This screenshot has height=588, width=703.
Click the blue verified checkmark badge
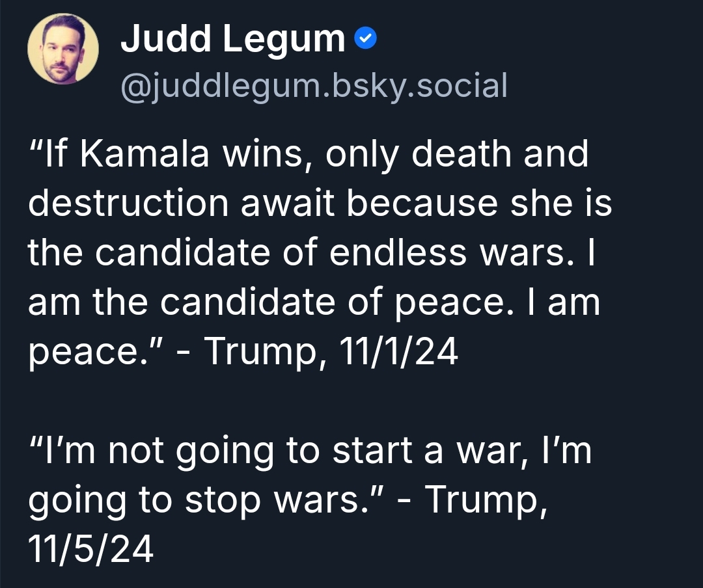click(x=365, y=40)
